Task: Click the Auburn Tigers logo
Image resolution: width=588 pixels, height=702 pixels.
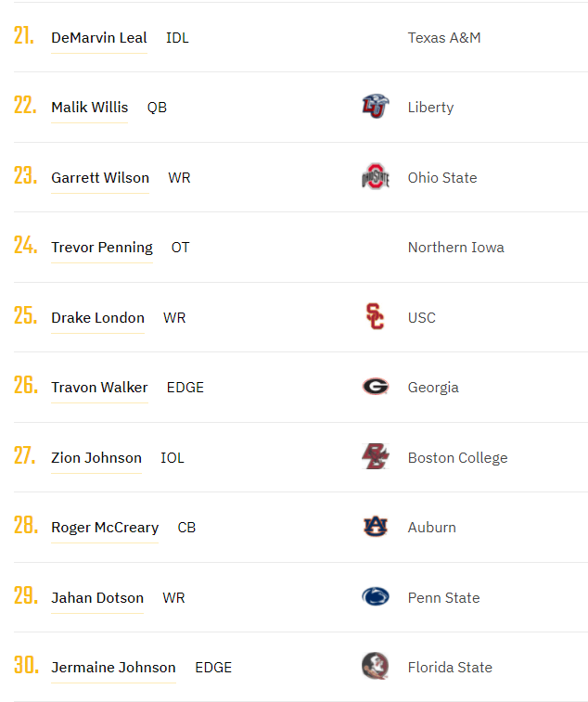Action: pyautogui.click(x=376, y=527)
